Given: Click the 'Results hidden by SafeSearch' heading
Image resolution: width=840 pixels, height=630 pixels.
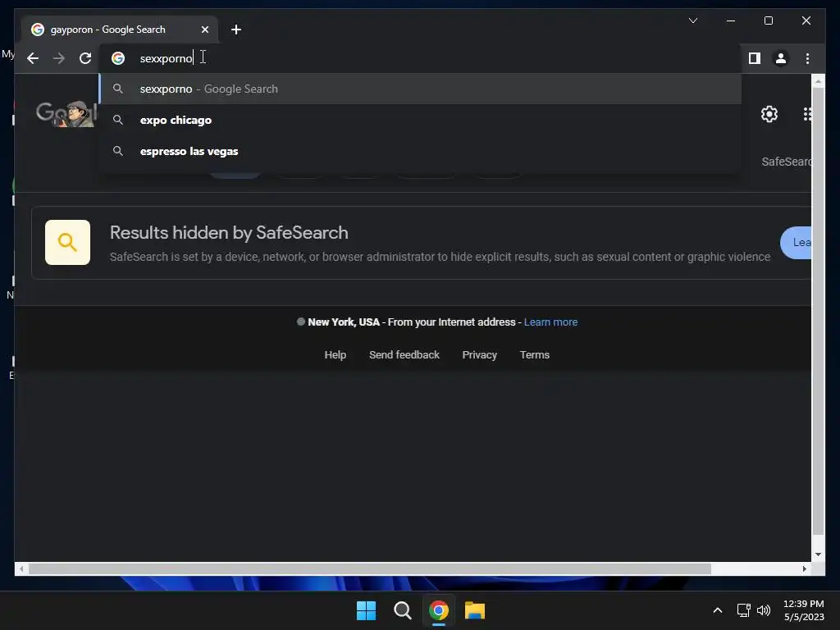Looking at the screenshot, I should 229,232.
